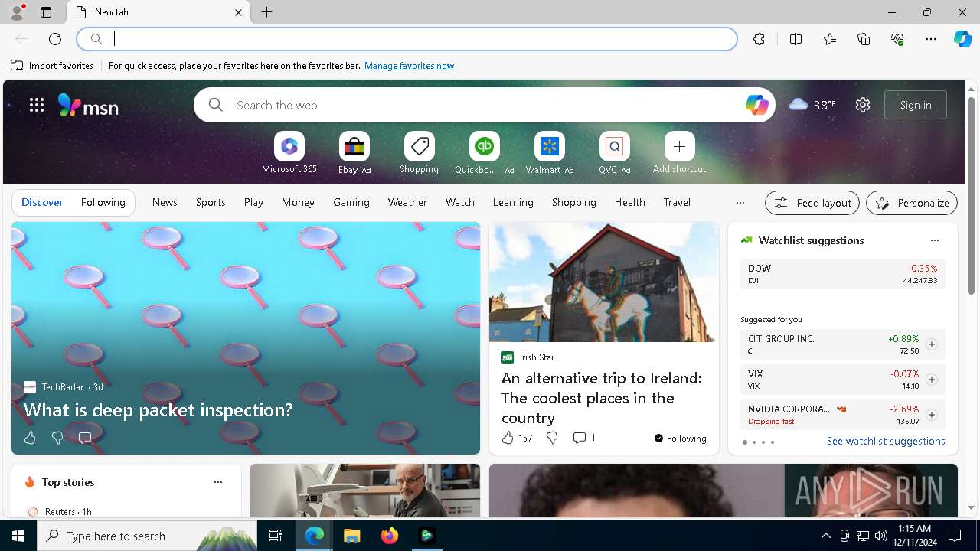Launch Firefox from the taskbar
The image size is (980, 551).
tap(390, 536)
